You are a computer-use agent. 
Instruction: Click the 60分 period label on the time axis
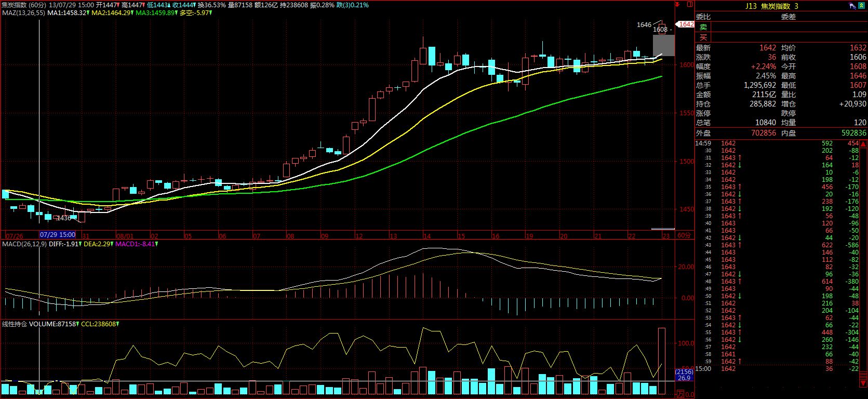684,235
